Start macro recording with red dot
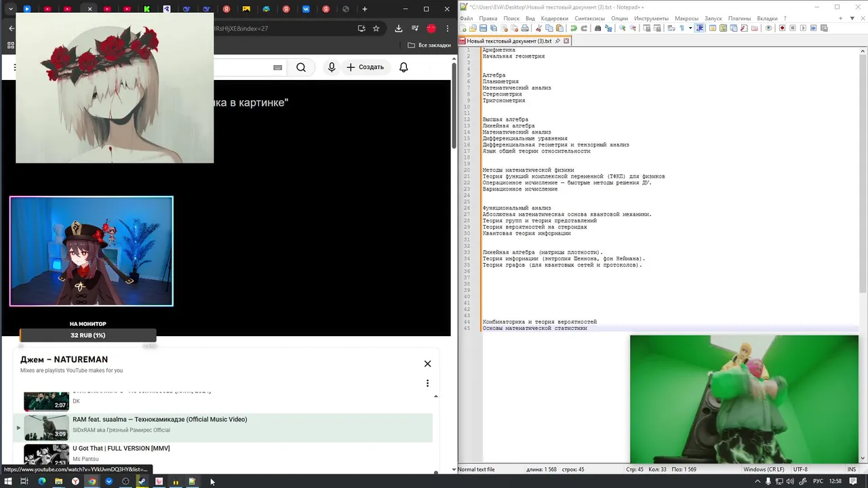Image resolution: width=868 pixels, height=488 pixels. tap(782, 28)
